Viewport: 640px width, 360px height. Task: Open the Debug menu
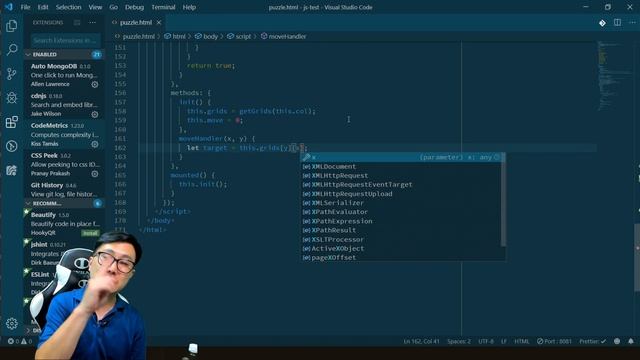coord(134,7)
